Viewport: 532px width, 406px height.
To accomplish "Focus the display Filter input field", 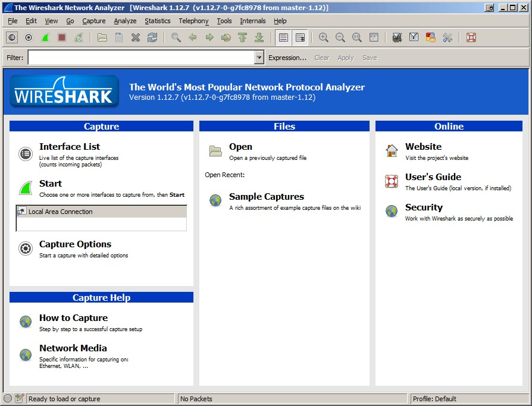I will (x=142, y=58).
